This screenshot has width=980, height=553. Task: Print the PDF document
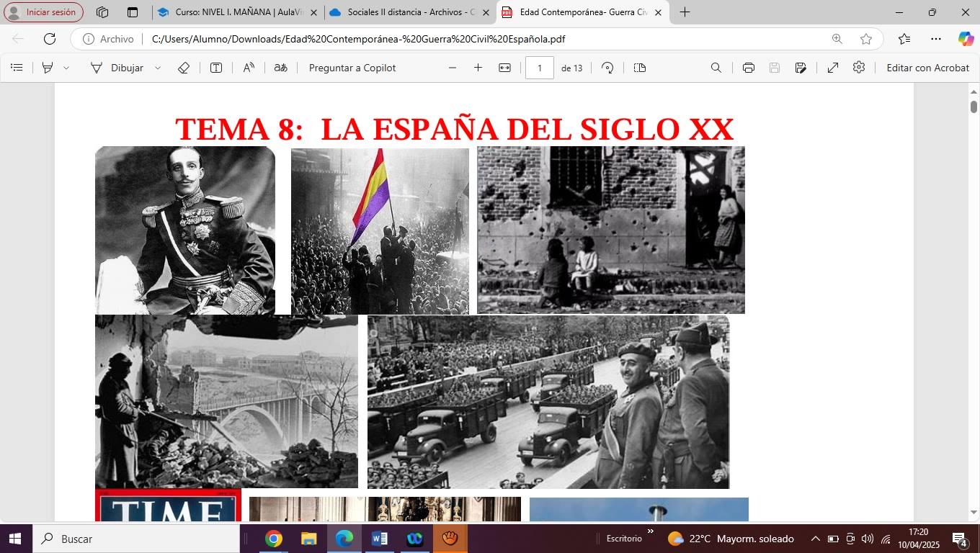coord(748,68)
